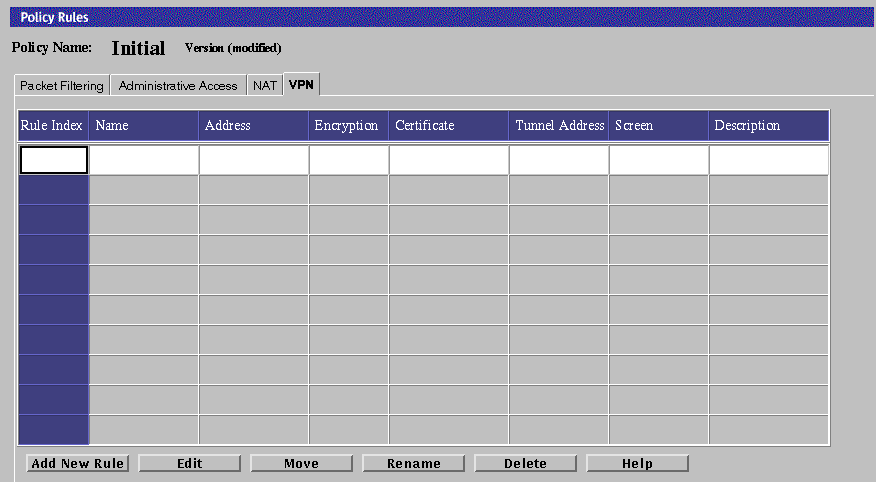876x482 pixels.
Task: Click the Add New Rule button
Action: [78, 463]
